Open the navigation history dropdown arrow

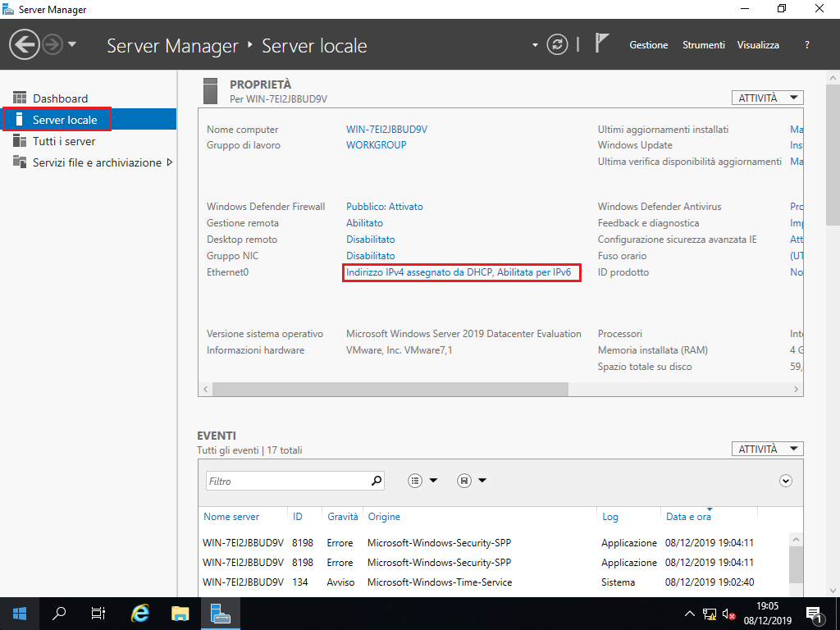point(72,44)
